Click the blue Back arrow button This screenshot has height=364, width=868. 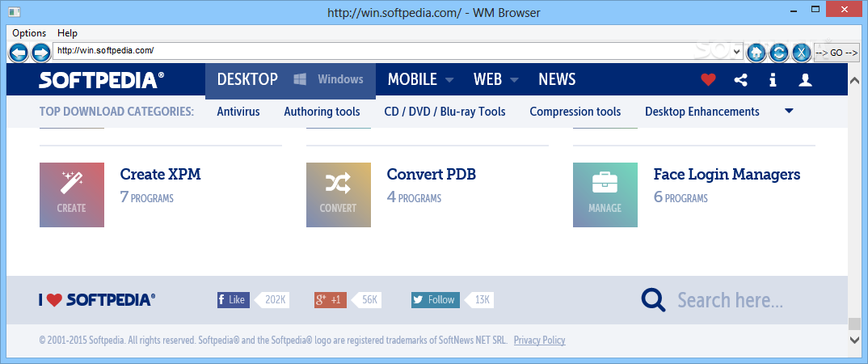tap(19, 53)
